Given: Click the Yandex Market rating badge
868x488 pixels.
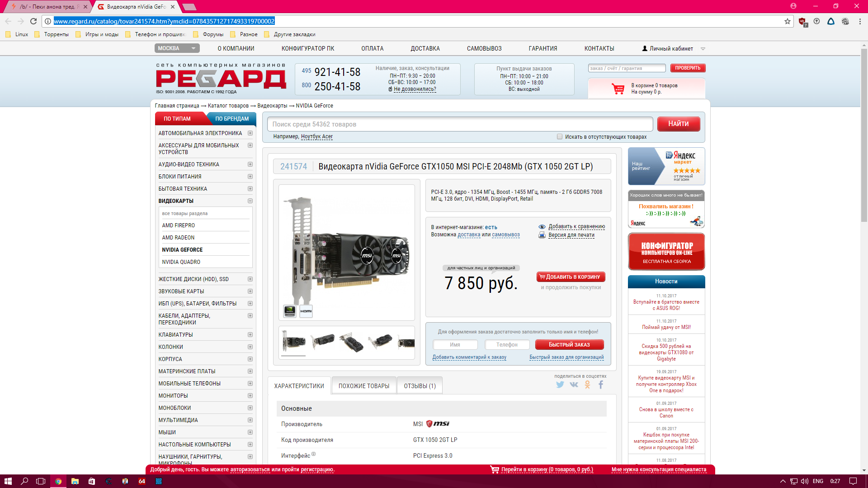Looking at the screenshot, I should tap(666, 166).
